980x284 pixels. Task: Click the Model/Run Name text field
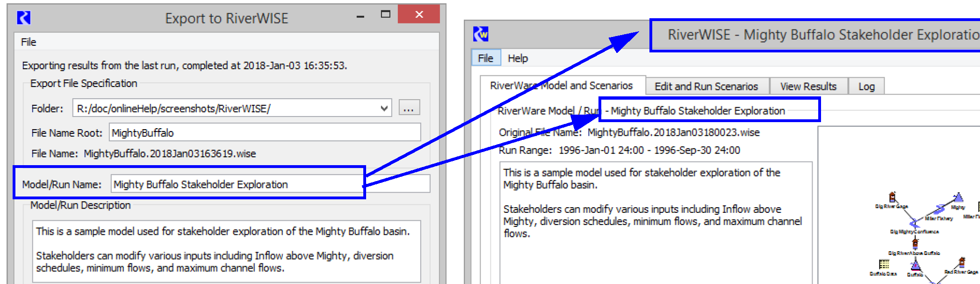237,184
